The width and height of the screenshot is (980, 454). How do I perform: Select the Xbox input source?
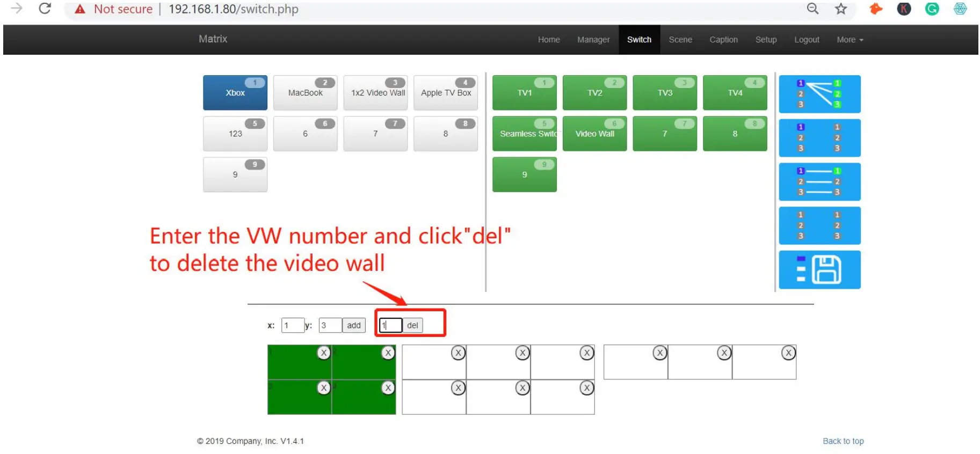click(235, 93)
